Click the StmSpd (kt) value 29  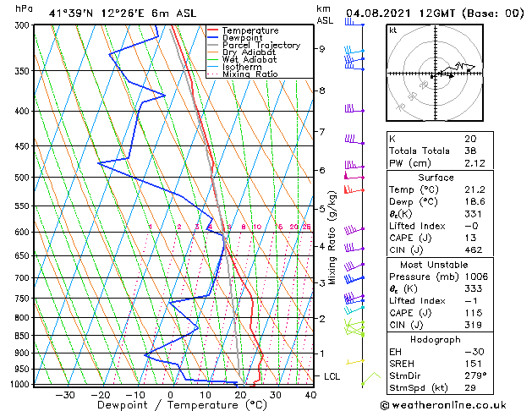(470, 387)
